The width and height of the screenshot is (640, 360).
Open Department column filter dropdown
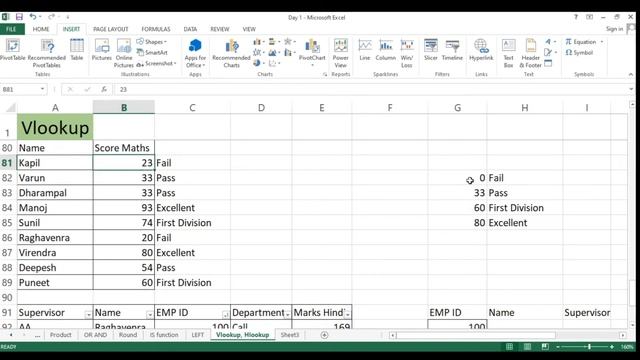287,314
